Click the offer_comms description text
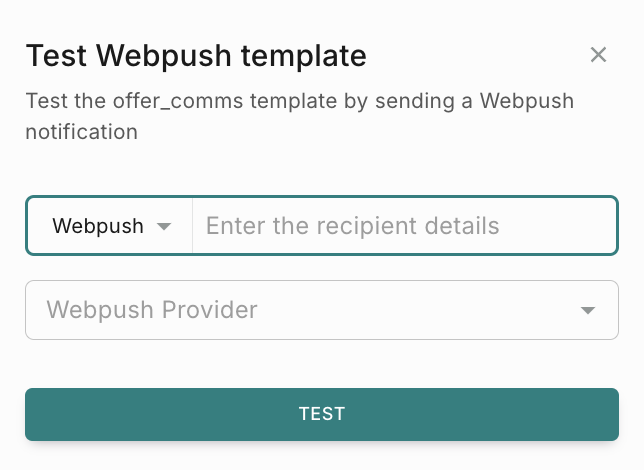Screen dimensions: 644x470 pos(300,116)
